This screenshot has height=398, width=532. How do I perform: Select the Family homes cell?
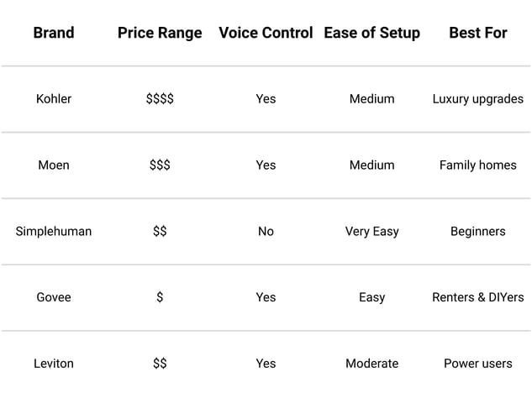478,165
